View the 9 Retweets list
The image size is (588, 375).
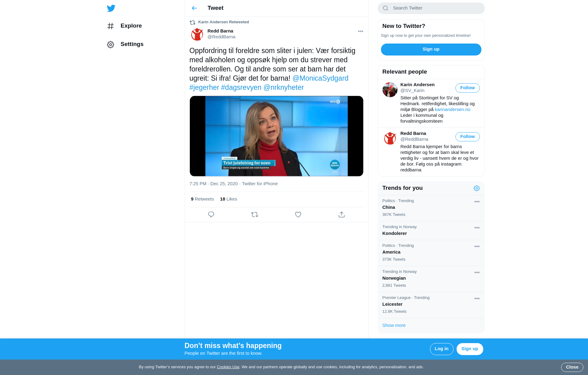pyautogui.click(x=202, y=199)
